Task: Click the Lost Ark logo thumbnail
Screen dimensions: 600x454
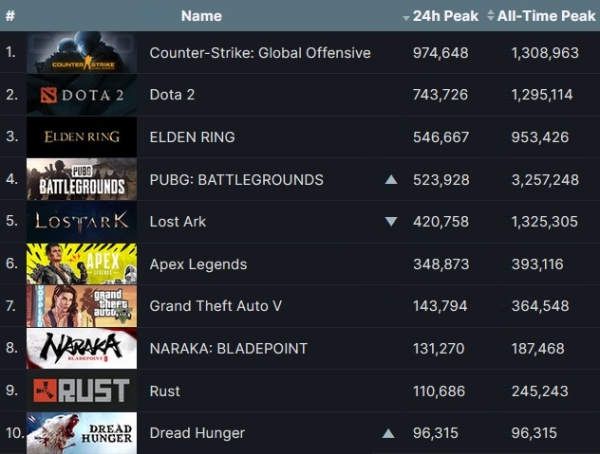Action: [x=82, y=221]
